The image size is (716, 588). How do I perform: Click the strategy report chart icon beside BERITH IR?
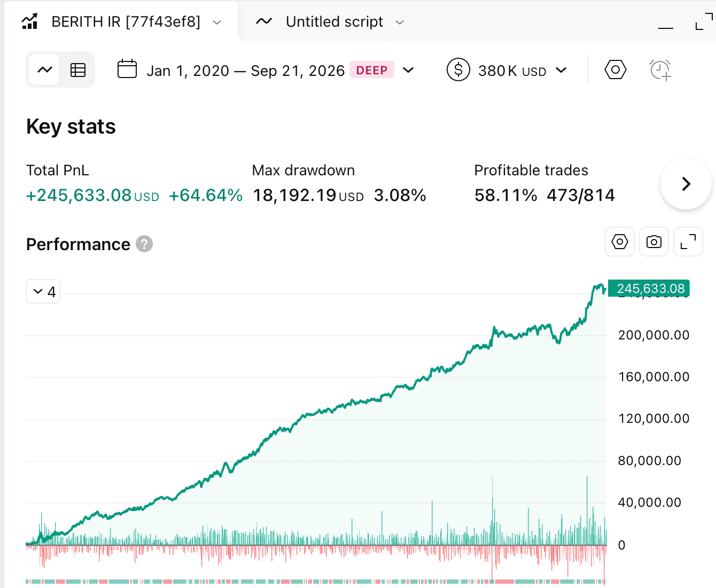coord(30,22)
